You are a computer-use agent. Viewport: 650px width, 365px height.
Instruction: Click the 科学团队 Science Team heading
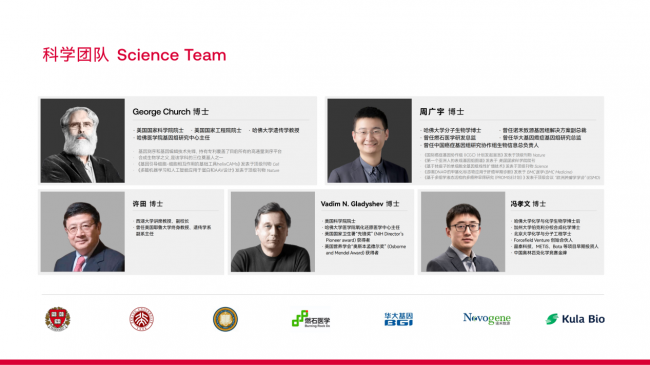pos(134,55)
